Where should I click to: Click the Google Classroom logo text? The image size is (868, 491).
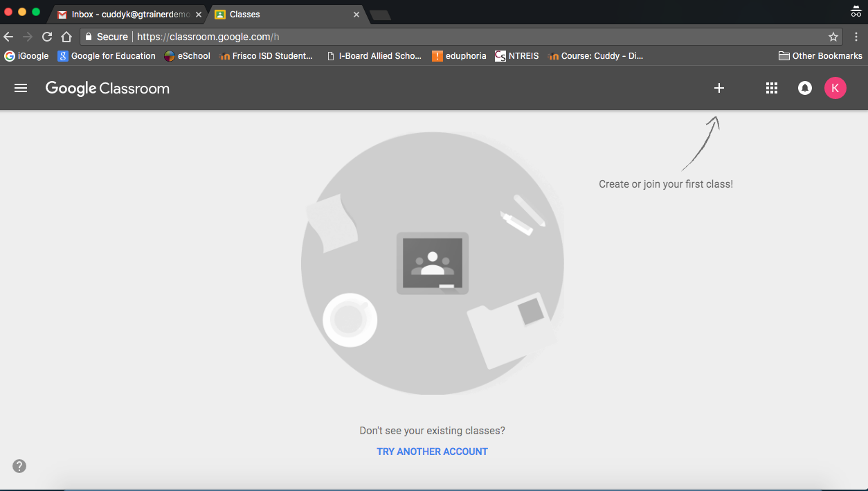pyautogui.click(x=107, y=88)
